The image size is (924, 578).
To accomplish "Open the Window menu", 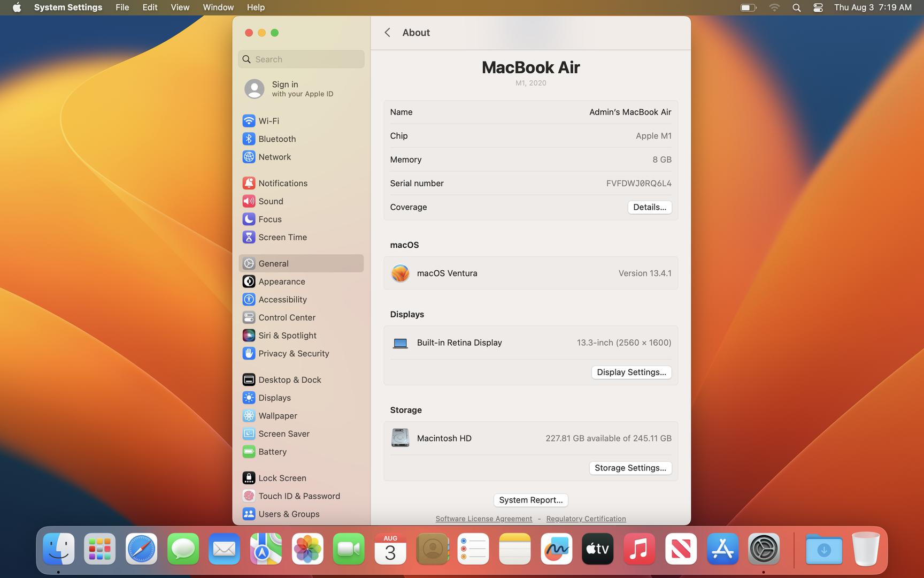I will [218, 7].
